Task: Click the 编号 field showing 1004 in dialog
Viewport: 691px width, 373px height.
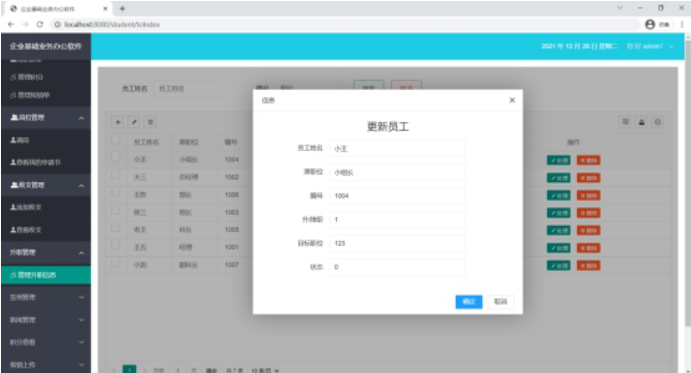Action: coord(397,196)
